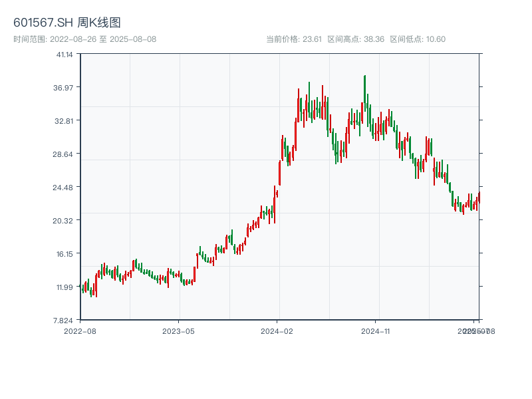Select the 2022-08 x-axis date marker
Image resolution: width=532 pixels, height=399 pixels.
point(80,331)
